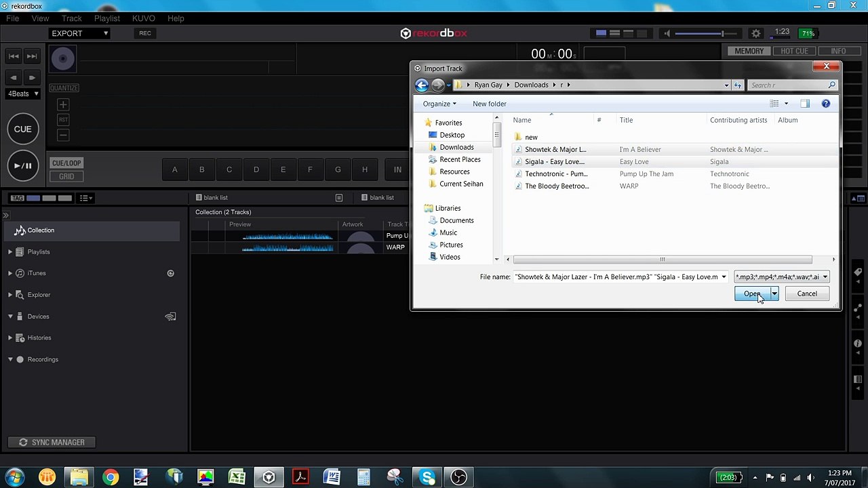Click the File name input field
The width and height of the screenshot is (868, 488).
[620, 277]
